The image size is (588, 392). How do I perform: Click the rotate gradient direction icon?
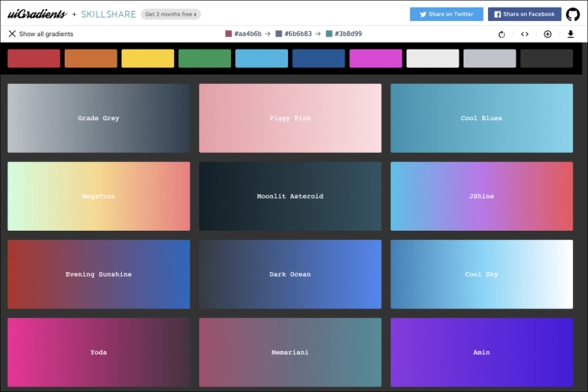click(x=501, y=34)
